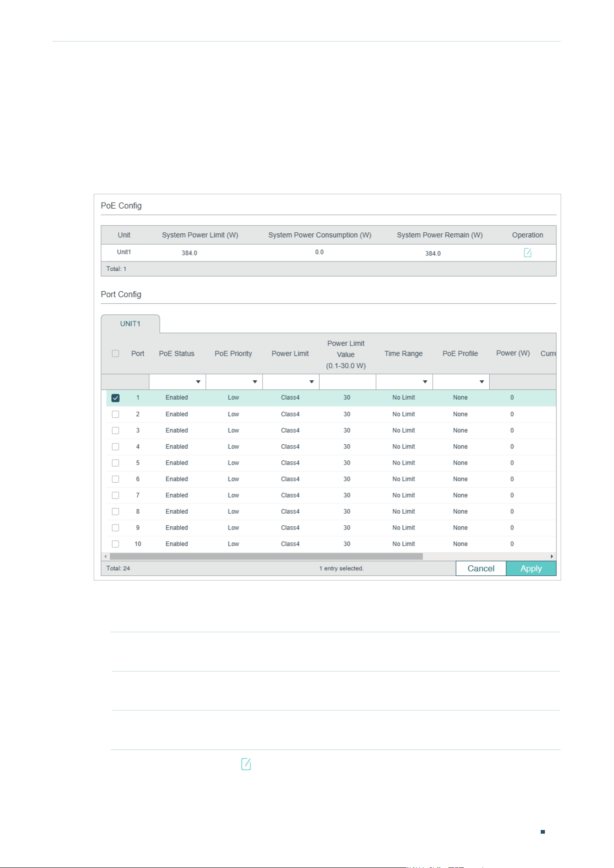The height and width of the screenshot is (868, 614).
Task: Open the Power Limit dropdown
Action: tap(291, 382)
